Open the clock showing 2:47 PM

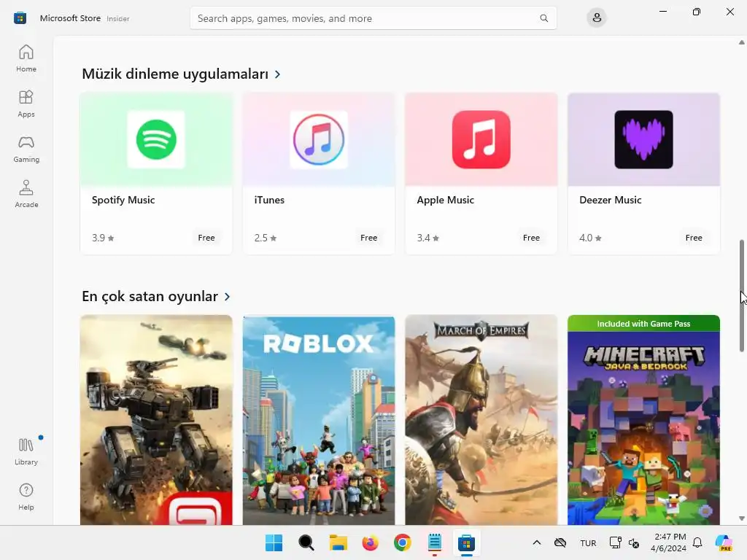pos(669,542)
